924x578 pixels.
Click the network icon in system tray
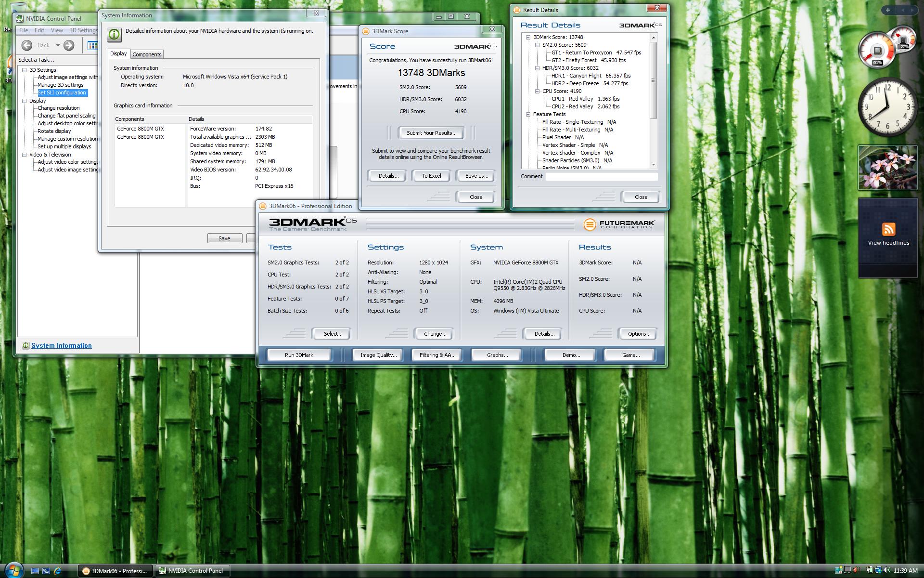tap(878, 570)
